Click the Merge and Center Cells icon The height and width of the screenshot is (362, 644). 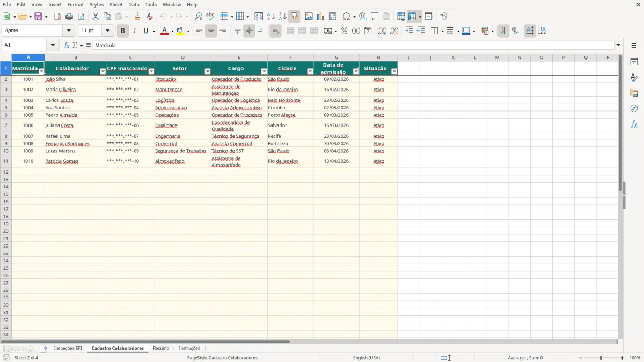[x=290, y=31]
